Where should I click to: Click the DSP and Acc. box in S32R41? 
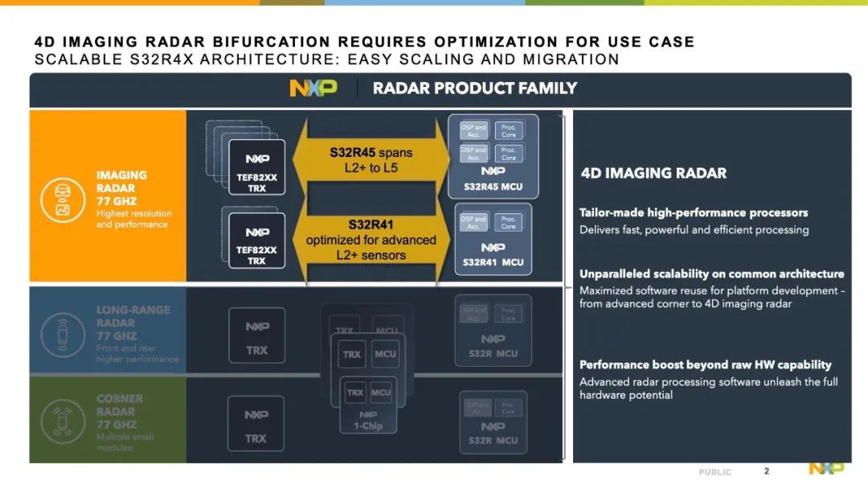(473, 222)
